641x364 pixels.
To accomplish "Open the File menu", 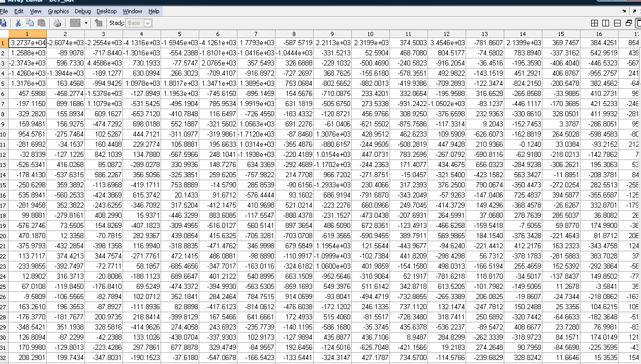I will coord(4,11).
